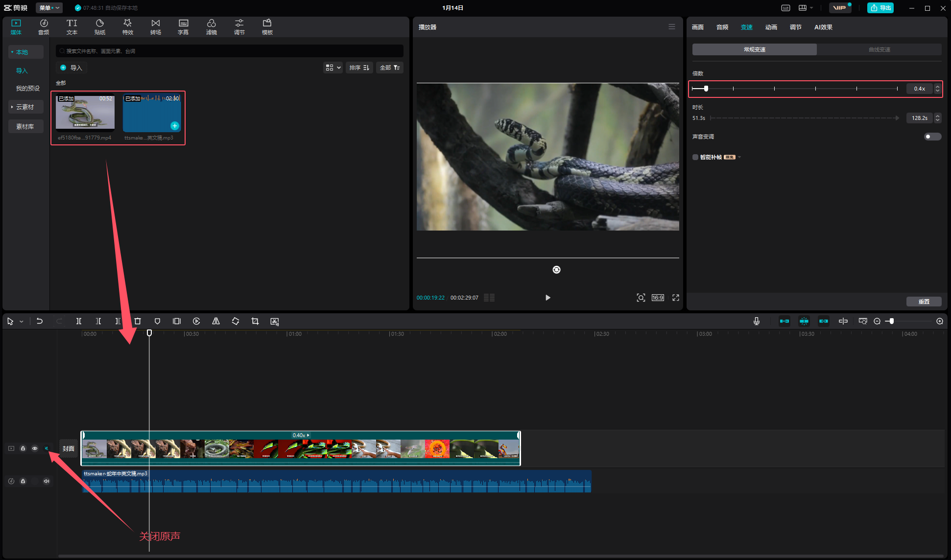This screenshot has width=951, height=560.
Task: Click the microphone record voiceover icon
Action: pyautogui.click(x=757, y=321)
